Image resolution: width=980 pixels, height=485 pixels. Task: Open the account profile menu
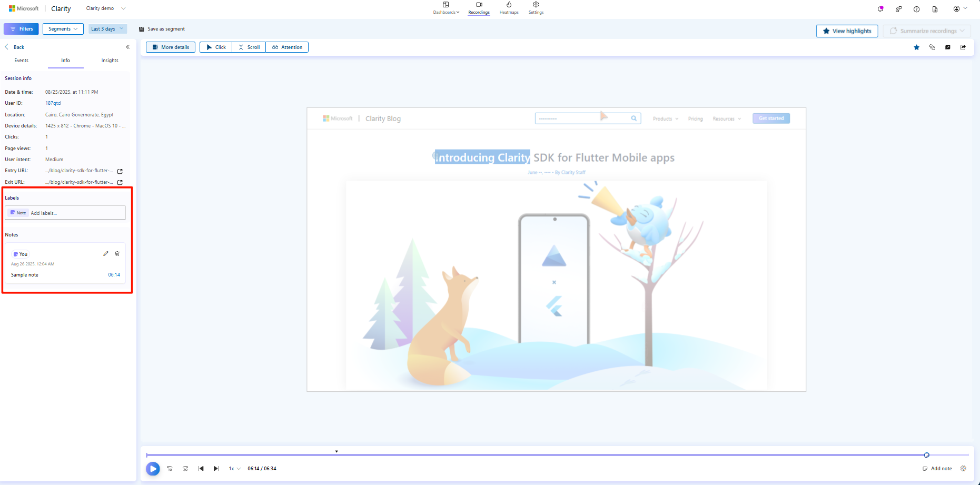coord(961,8)
